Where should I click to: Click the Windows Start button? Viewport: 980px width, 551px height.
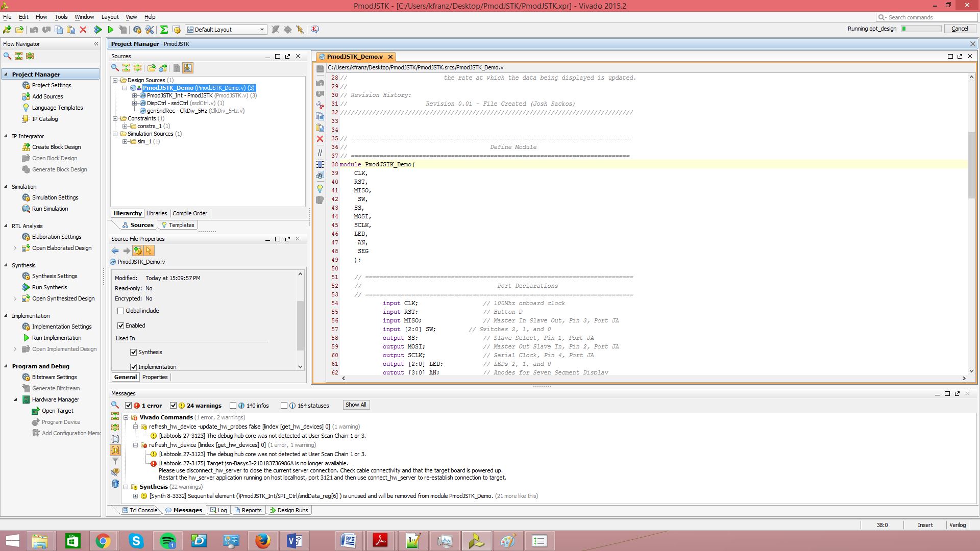[12, 541]
